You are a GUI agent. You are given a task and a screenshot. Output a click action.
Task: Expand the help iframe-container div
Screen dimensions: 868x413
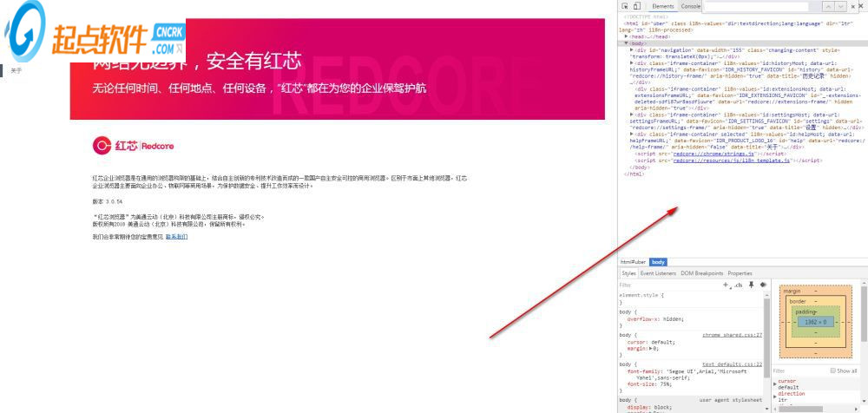click(632, 134)
